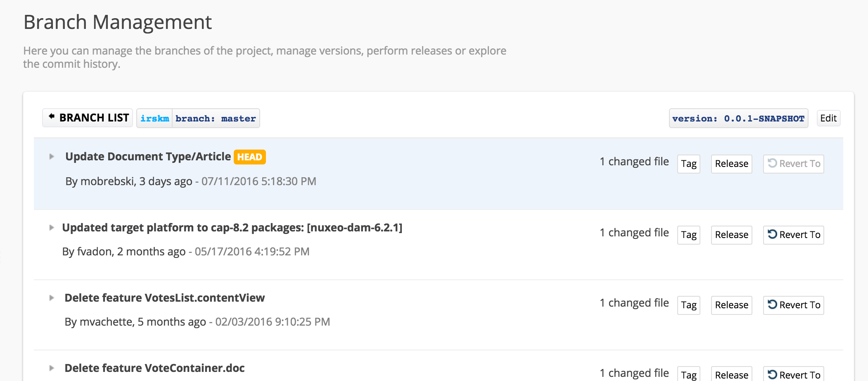Tag the Delete feature VoteContainer.doc commit
This screenshot has height=381, width=868.
coord(689,374)
